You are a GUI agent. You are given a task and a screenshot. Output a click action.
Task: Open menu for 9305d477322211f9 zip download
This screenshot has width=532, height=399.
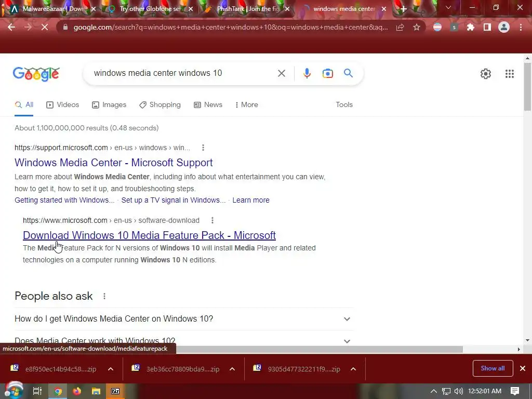[x=353, y=369]
